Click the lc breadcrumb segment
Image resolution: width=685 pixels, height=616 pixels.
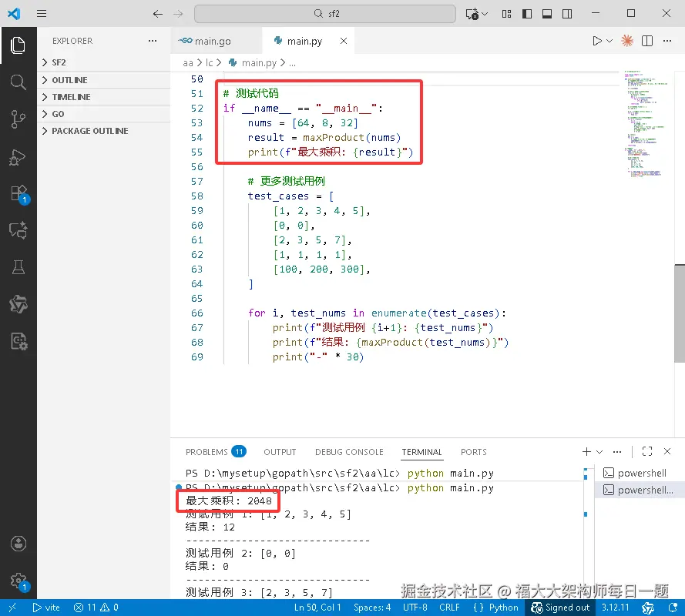[210, 63]
